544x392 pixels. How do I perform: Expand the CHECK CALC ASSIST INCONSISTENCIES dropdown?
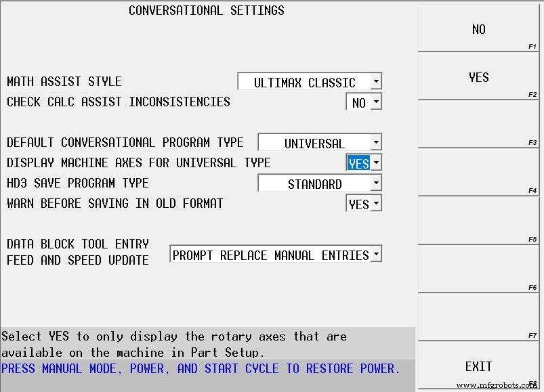click(376, 102)
